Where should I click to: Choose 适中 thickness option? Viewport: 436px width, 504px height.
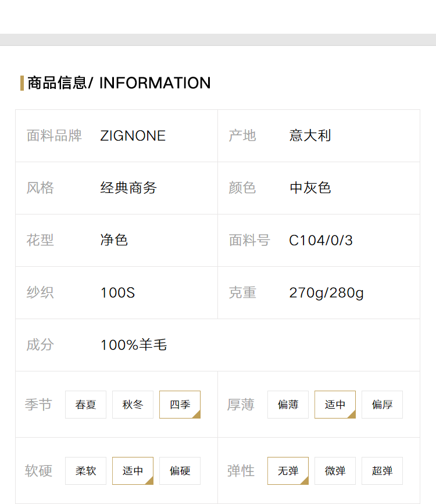pos(335,405)
